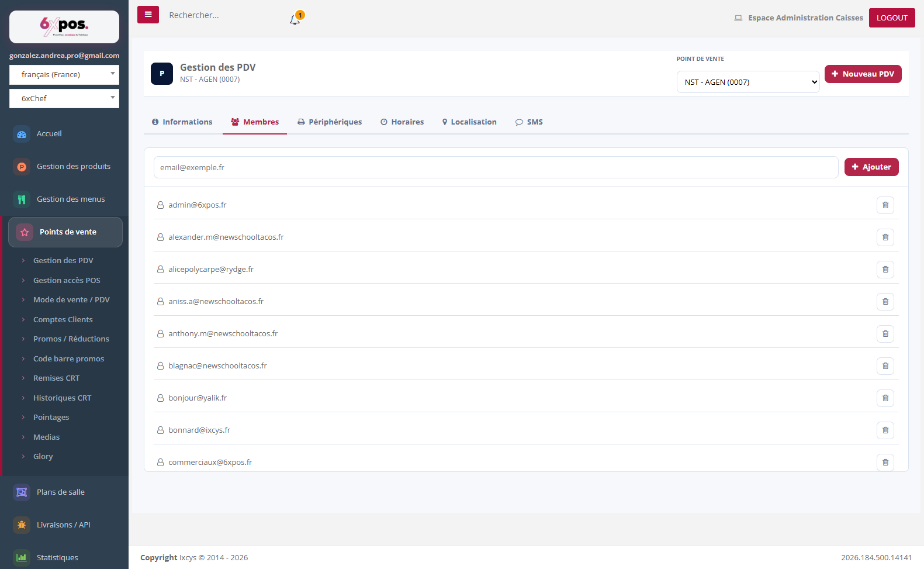The image size is (924, 569).
Task: Open Code barre promos item
Action: (68, 359)
